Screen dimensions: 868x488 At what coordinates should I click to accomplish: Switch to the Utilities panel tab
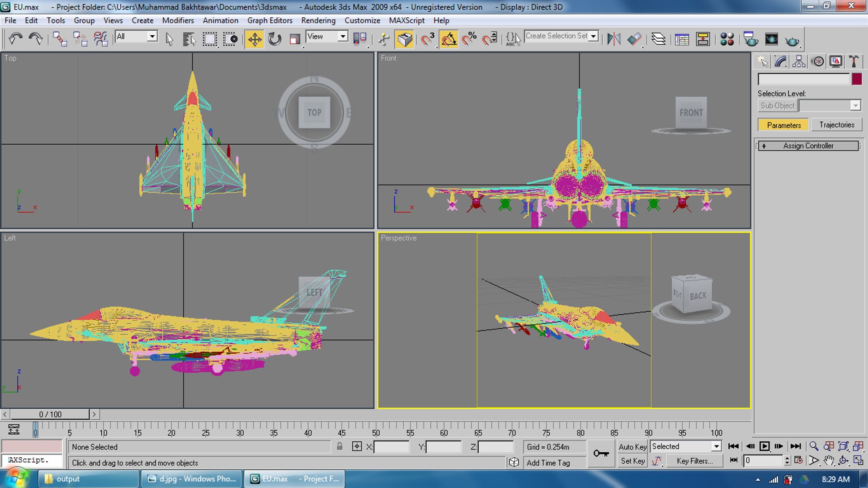tap(854, 62)
